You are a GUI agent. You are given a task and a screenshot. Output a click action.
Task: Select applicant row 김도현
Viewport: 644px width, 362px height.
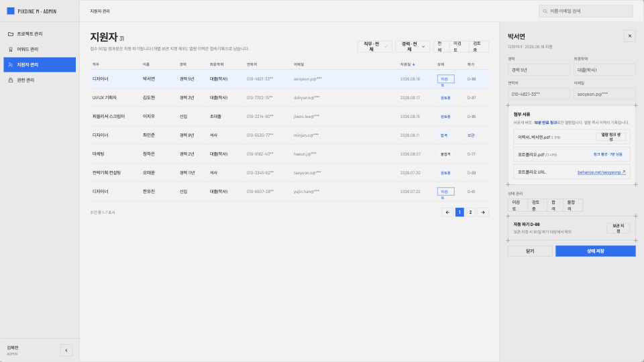290,98
